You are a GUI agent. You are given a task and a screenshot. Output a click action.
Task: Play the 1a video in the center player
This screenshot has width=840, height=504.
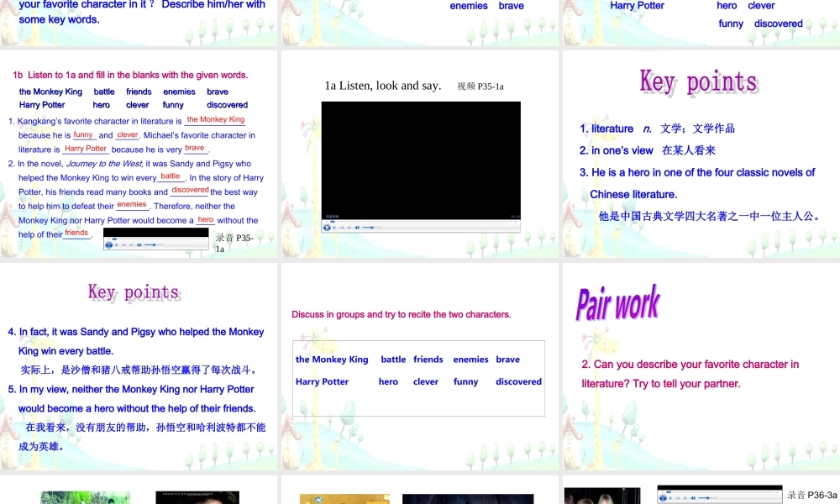coord(328,228)
